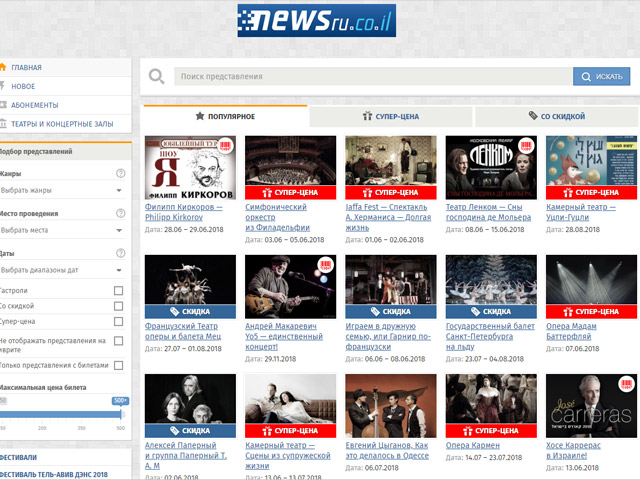
Task: Enable the Со скидкой filter checkbox
Action: click(x=118, y=306)
